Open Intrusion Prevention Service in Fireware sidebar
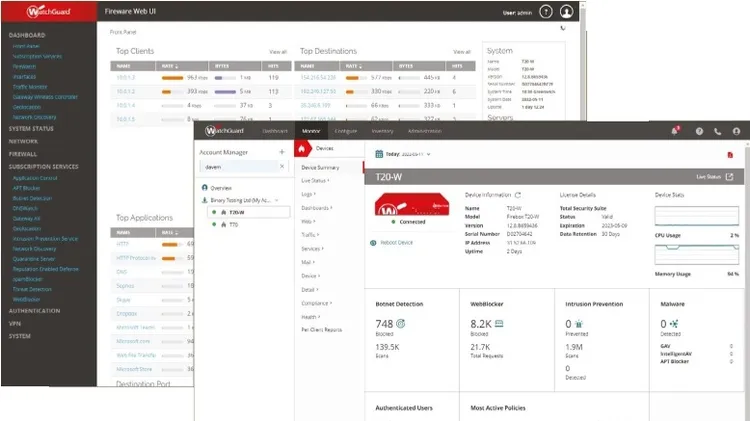 click(x=45, y=239)
